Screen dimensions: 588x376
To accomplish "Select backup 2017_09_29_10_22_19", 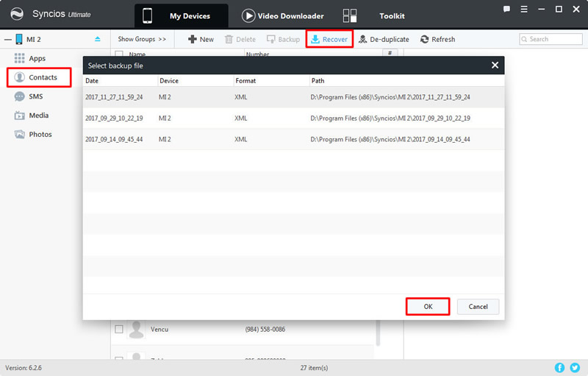I will click(293, 118).
